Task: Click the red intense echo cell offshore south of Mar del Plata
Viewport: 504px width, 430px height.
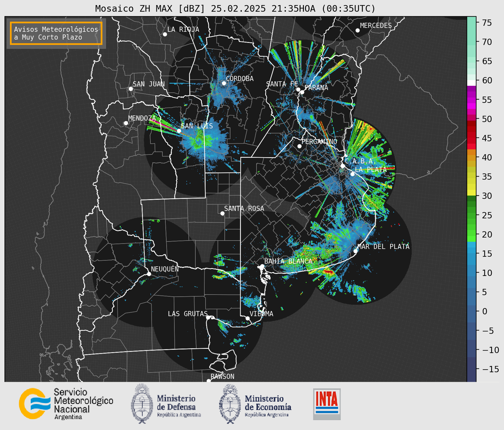Action: pos(328,272)
